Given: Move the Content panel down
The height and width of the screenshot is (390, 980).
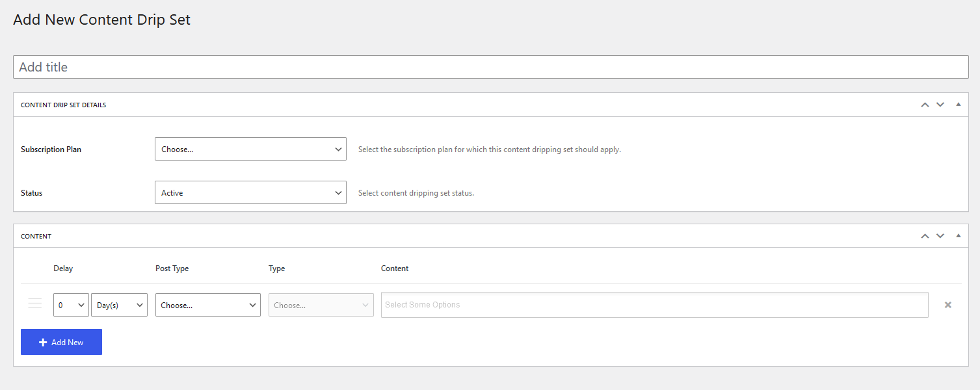Looking at the screenshot, I should coord(940,236).
